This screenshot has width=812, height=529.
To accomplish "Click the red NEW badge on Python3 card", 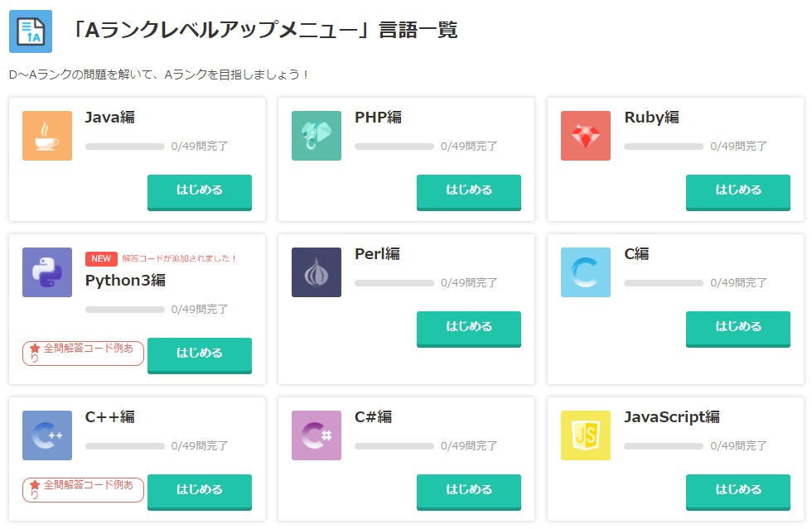I will point(101,258).
